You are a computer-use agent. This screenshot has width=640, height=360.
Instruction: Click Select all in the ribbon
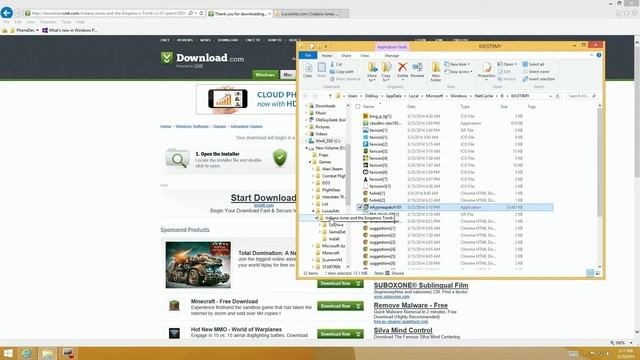(533, 64)
